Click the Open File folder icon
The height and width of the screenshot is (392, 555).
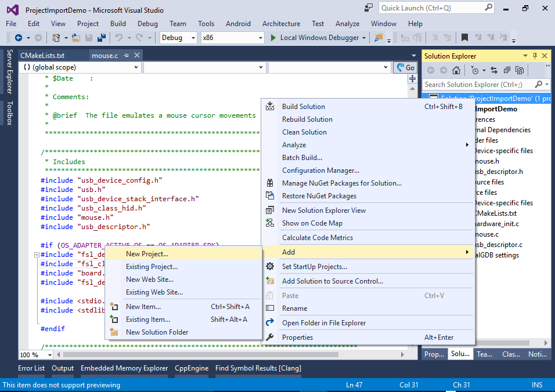pyautogui.click(x=75, y=38)
